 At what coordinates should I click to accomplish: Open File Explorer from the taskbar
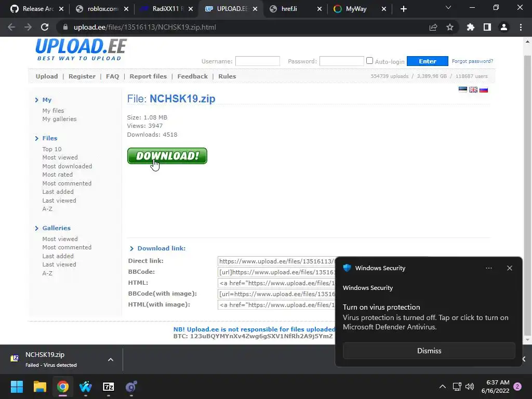pyautogui.click(x=39, y=387)
